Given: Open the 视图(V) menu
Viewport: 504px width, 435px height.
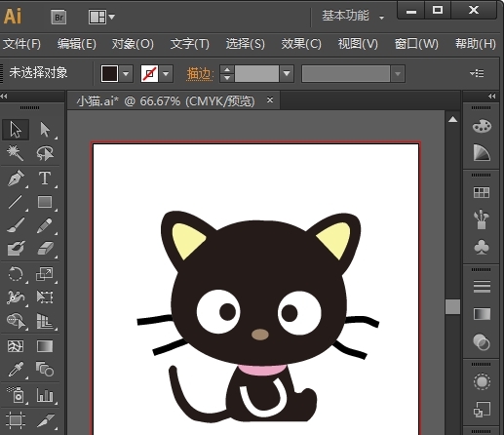Looking at the screenshot, I should 358,44.
